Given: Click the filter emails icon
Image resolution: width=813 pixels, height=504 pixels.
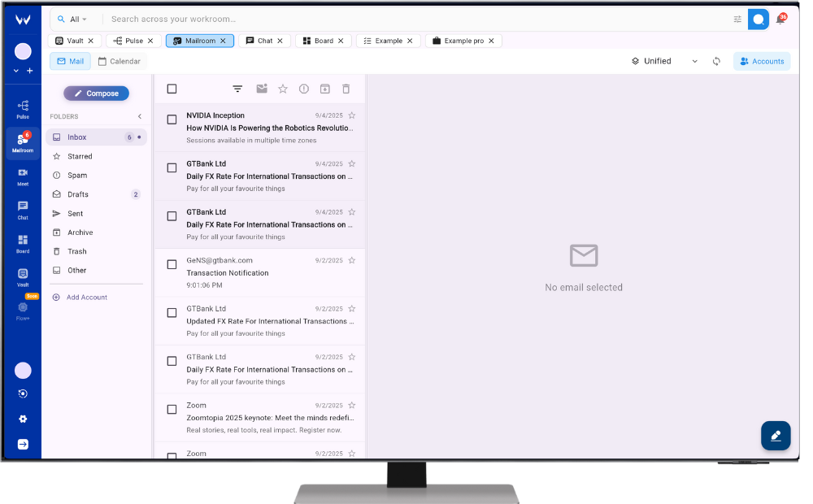Looking at the screenshot, I should point(237,89).
